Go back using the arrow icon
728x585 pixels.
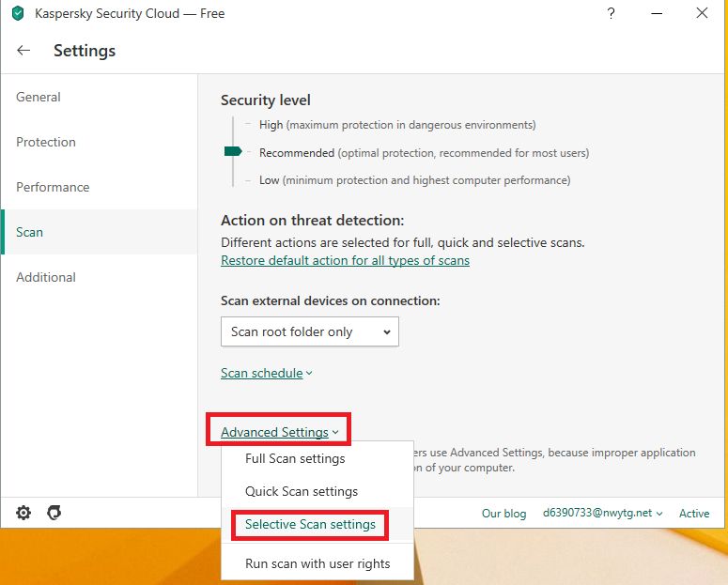[x=23, y=50]
